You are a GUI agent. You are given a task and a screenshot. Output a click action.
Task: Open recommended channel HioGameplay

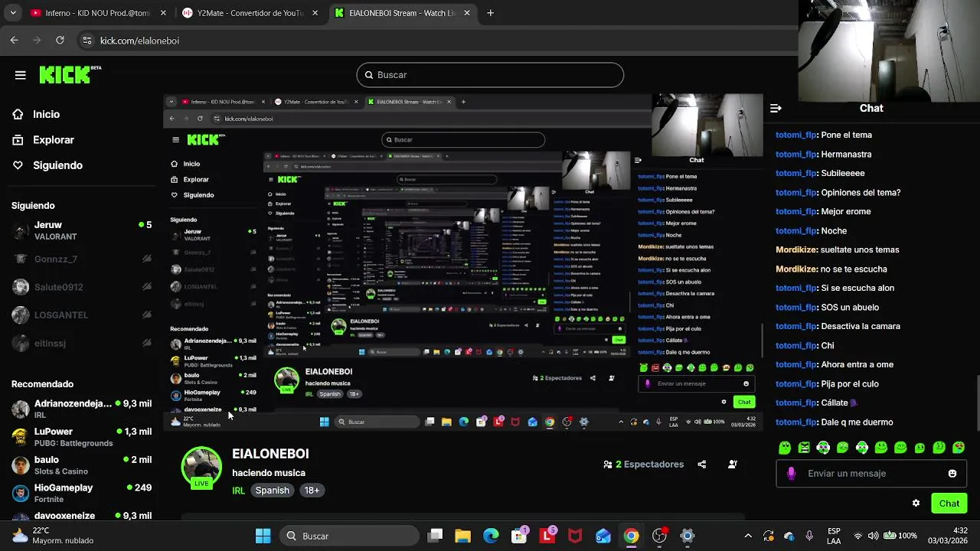[82, 493]
